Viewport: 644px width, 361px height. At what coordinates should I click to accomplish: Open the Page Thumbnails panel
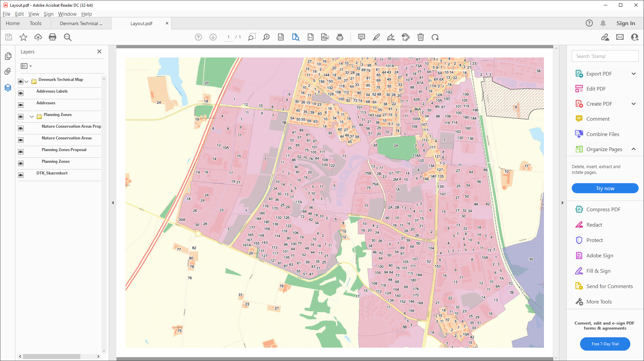(x=8, y=56)
